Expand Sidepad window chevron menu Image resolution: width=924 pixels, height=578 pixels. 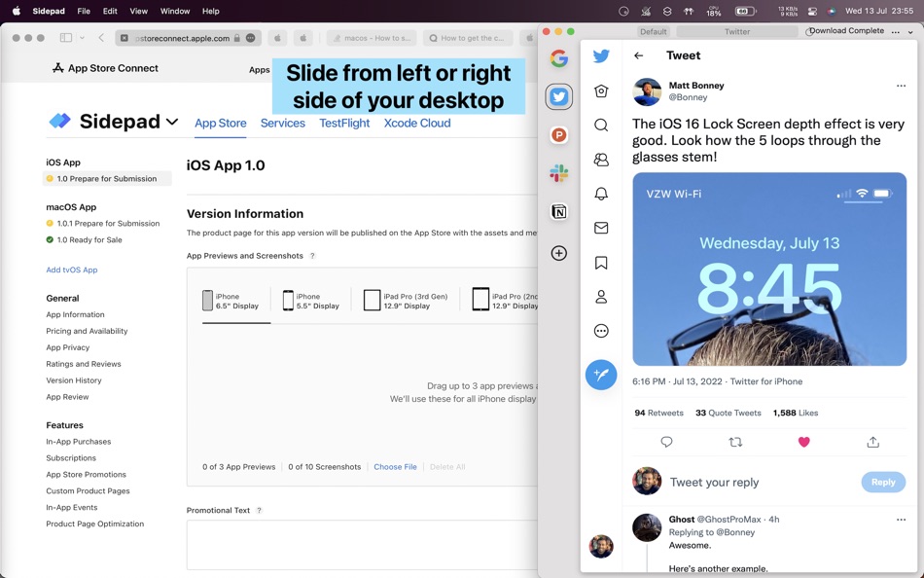(910, 32)
